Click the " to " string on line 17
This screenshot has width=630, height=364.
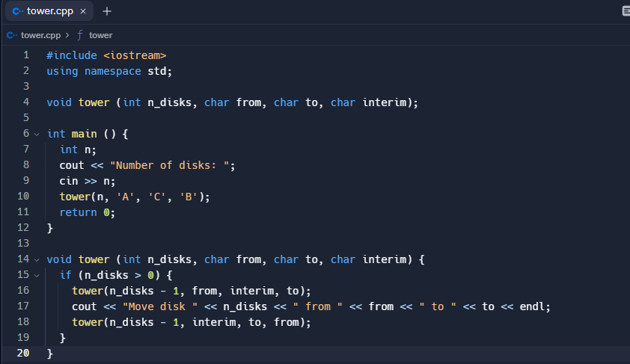click(x=438, y=306)
